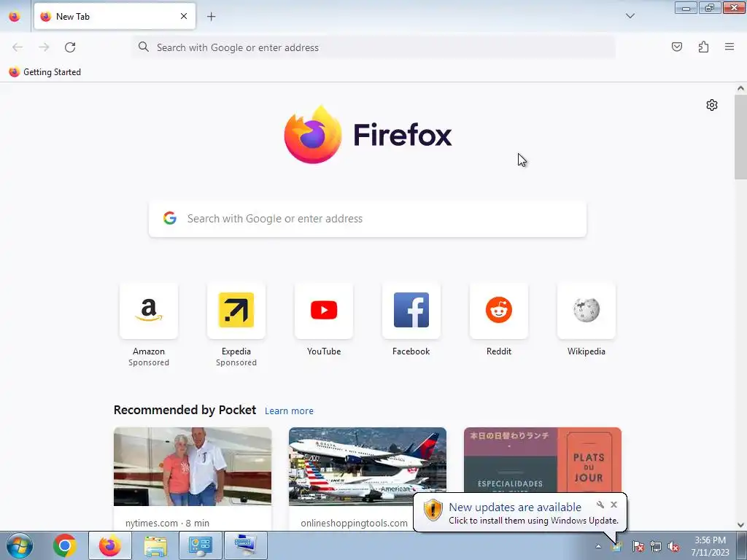
Task: Follow the Pocket Learn more link
Action: [289, 411]
